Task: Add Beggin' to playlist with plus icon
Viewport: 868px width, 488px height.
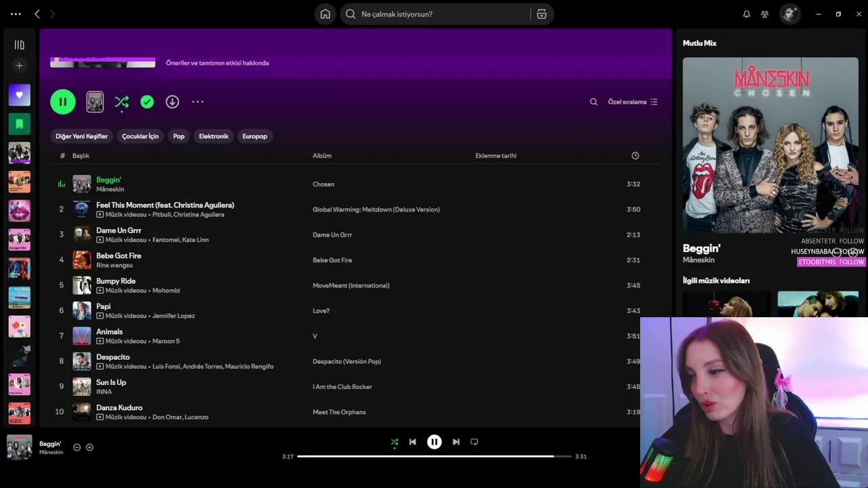Action: pos(90,447)
